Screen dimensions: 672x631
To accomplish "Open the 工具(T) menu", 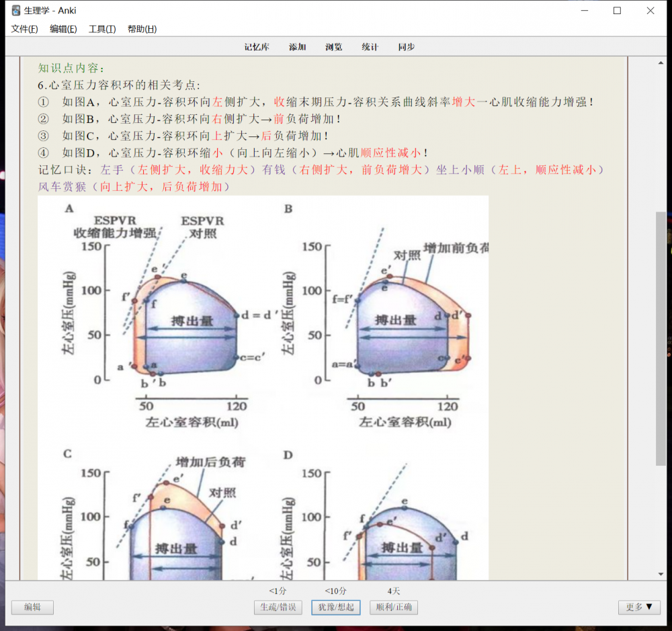I will point(102,29).
